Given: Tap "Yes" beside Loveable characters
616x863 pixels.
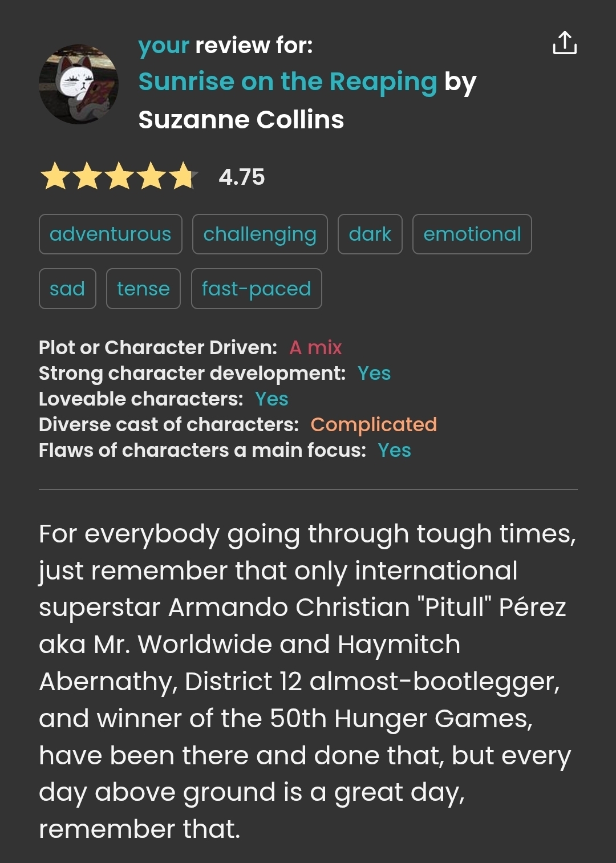Looking at the screenshot, I should (x=271, y=399).
